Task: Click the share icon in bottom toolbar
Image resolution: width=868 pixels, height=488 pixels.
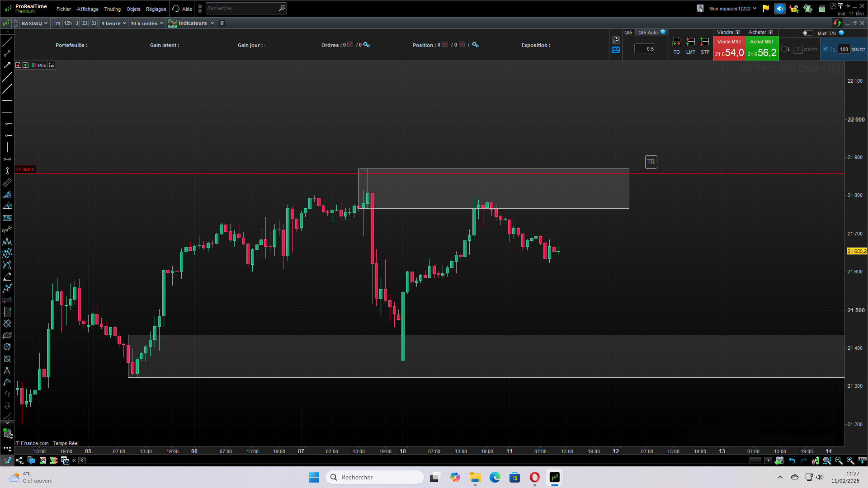Action: (19, 460)
